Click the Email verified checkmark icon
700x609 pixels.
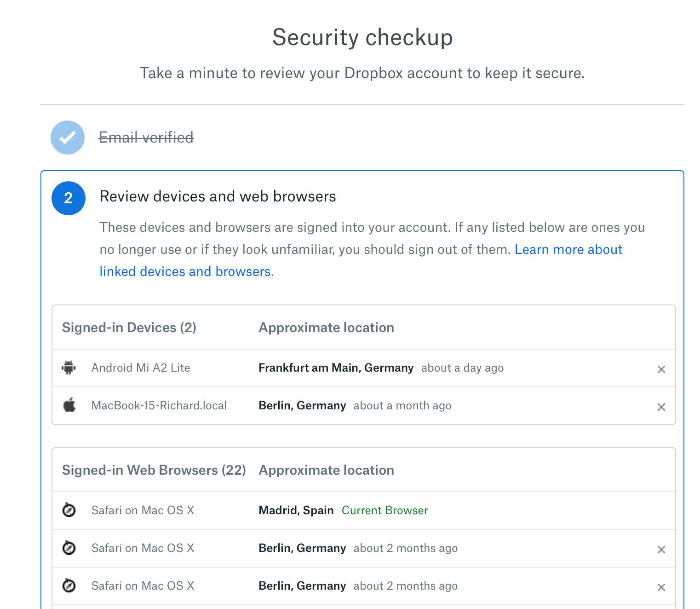coord(68,138)
